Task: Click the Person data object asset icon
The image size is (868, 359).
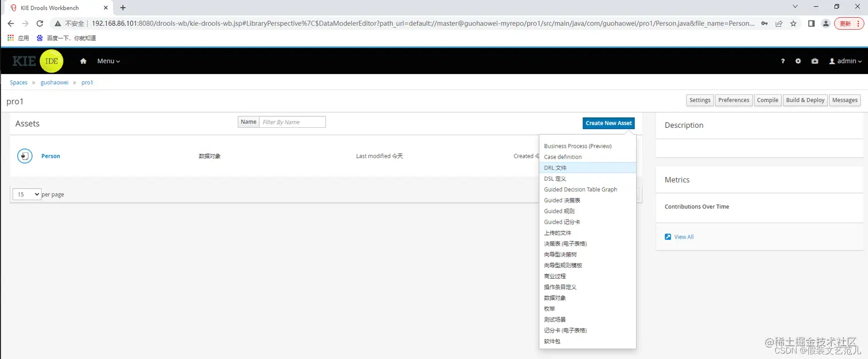Action: click(x=25, y=156)
